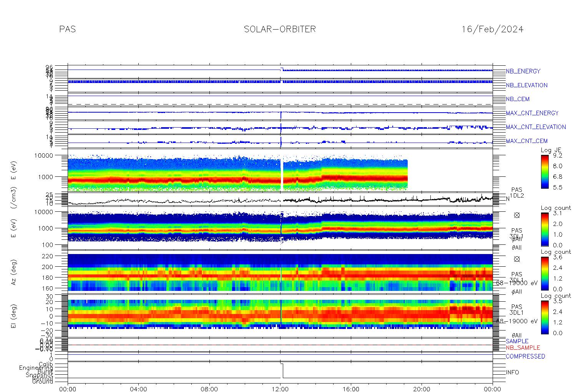Screen dimensions: 581x392
Task: Click the circled-cross symbol beside the energy spectrogram
Action: coord(516,215)
